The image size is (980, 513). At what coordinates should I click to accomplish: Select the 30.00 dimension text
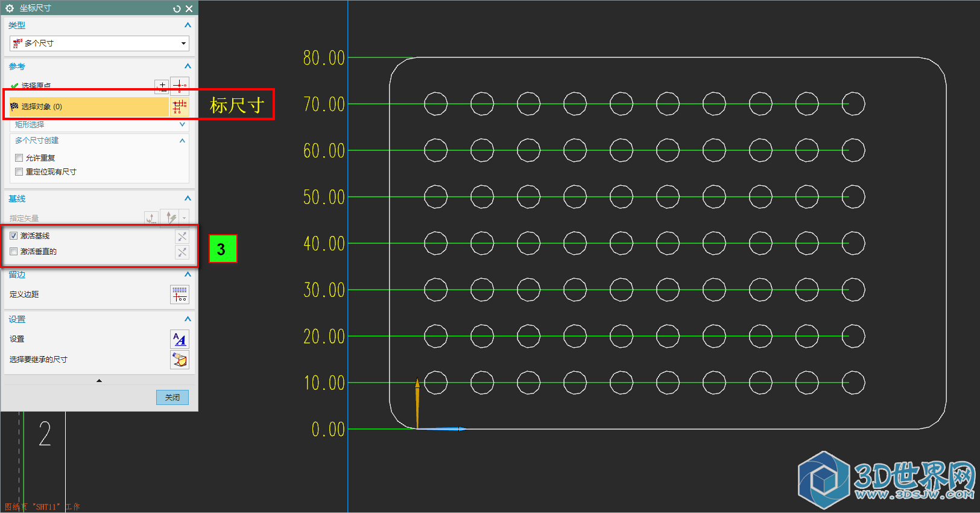click(x=324, y=290)
